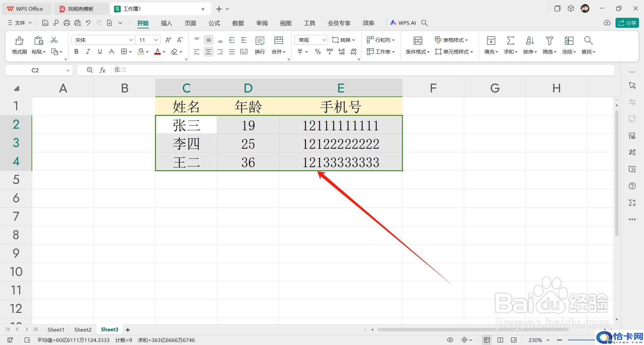Toggle horizontal center alignment

pyautogui.click(x=208, y=52)
